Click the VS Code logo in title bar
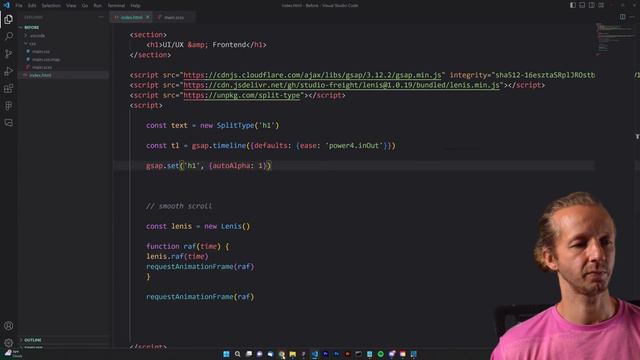Screen dimensions: 640x360 coord(7,5)
